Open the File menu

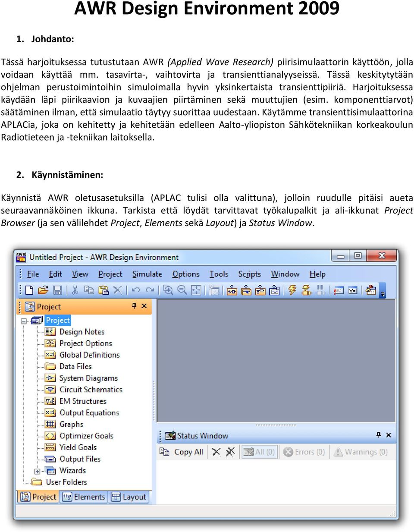coord(33,274)
